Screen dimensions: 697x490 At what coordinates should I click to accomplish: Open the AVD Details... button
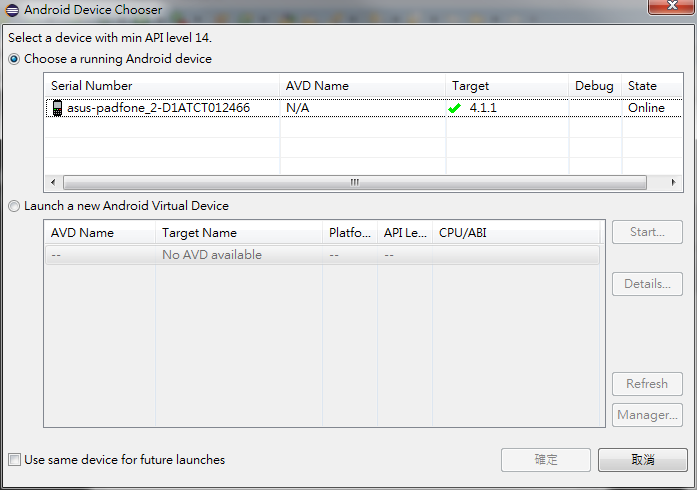click(x=647, y=284)
